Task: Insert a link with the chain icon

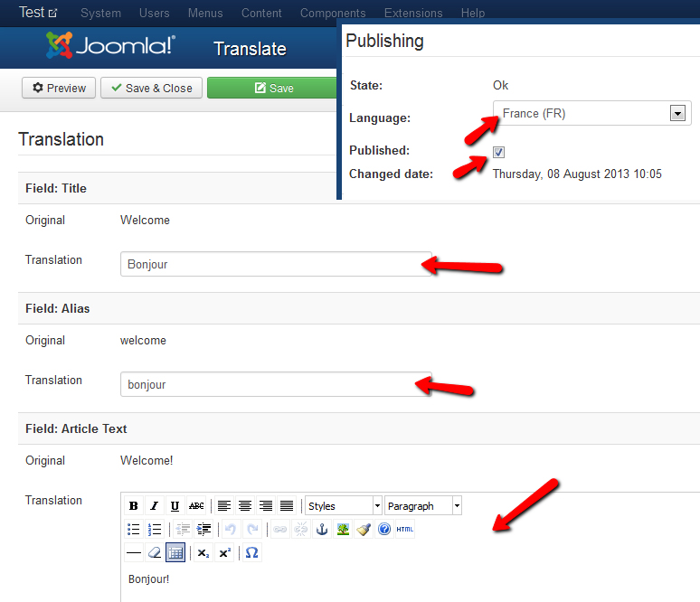Action: point(280,530)
